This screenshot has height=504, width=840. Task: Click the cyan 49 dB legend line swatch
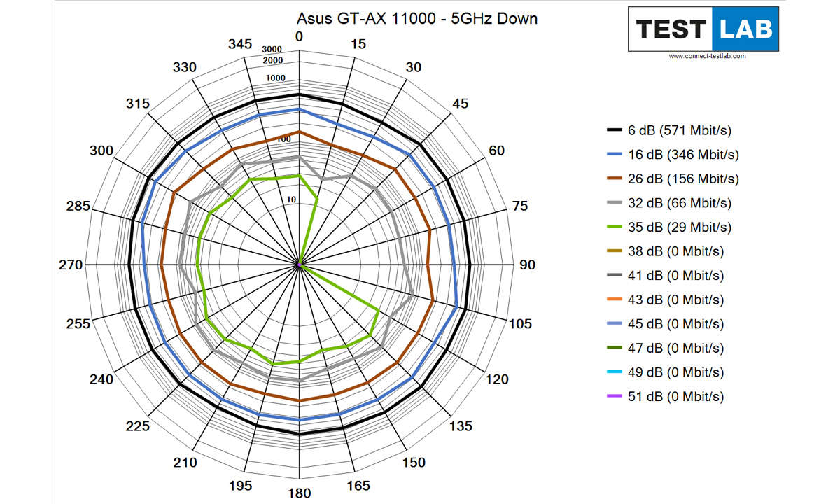tap(614, 372)
